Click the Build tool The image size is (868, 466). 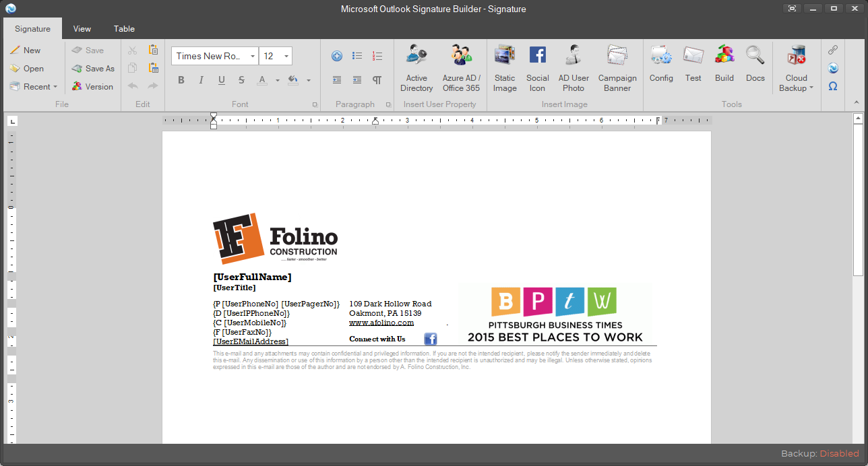pyautogui.click(x=724, y=64)
